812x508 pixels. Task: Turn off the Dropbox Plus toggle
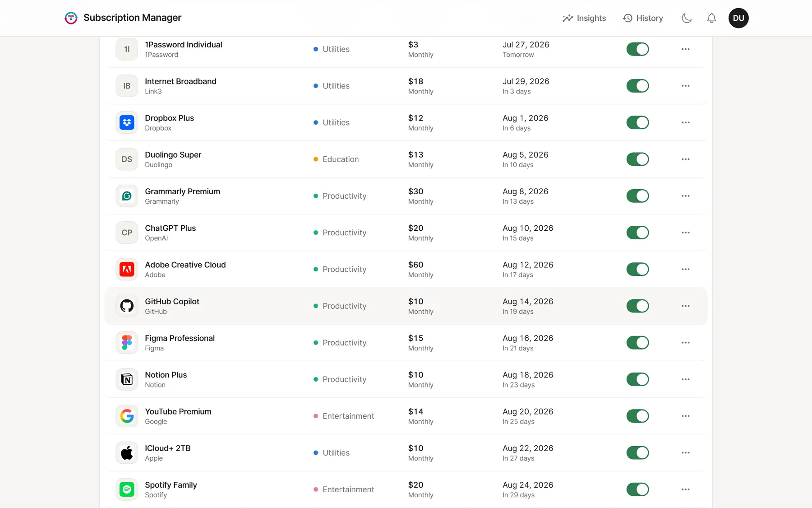[x=637, y=122]
